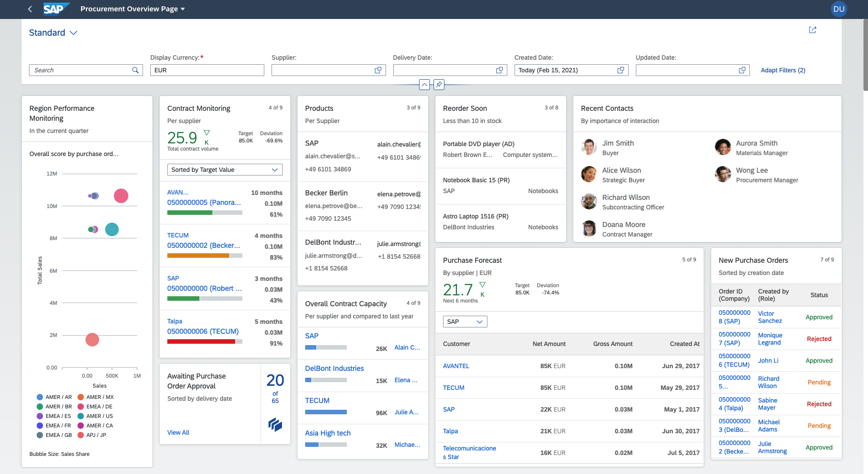The width and height of the screenshot is (868, 474).
Task: Click the stacked cards icon in Awaiting Approval
Action: pos(275,424)
